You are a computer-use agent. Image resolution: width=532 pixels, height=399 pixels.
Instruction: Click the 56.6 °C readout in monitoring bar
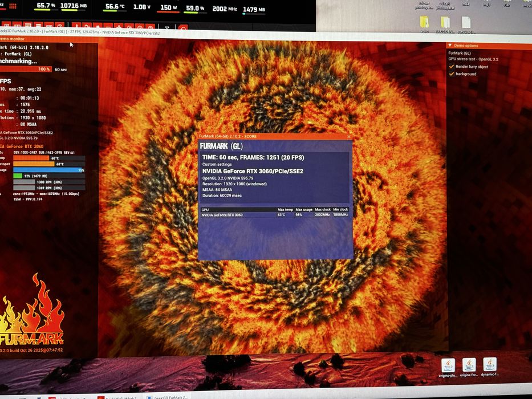coord(115,6)
